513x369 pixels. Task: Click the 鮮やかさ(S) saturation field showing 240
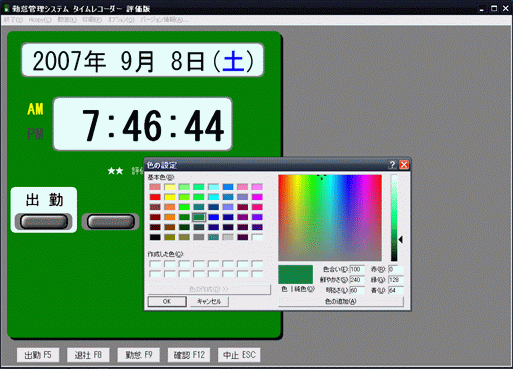point(357,280)
